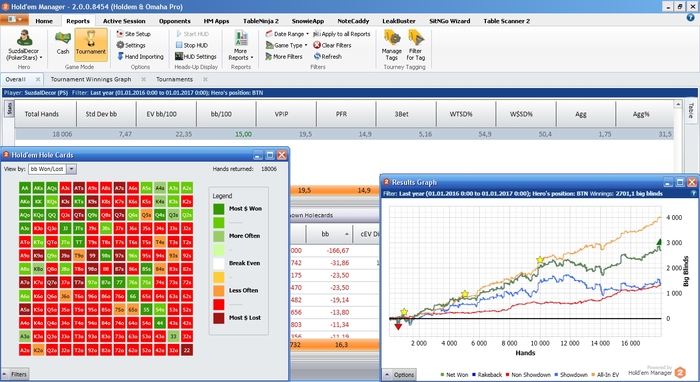
Task: Refresh the report data
Action: pos(328,57)
